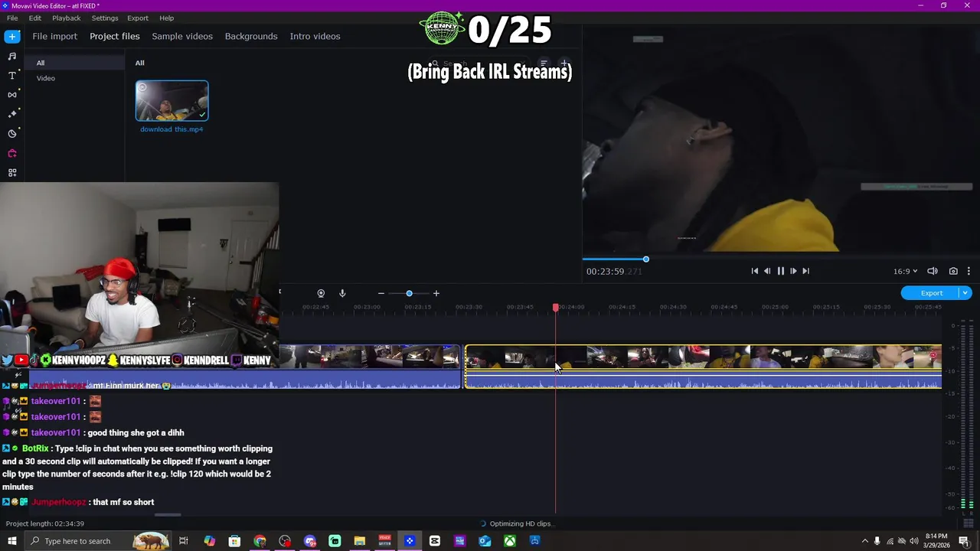Viewport: 980px width, 551px height.
Task: Open the Stickers sidebar icon
Action: 12,134
